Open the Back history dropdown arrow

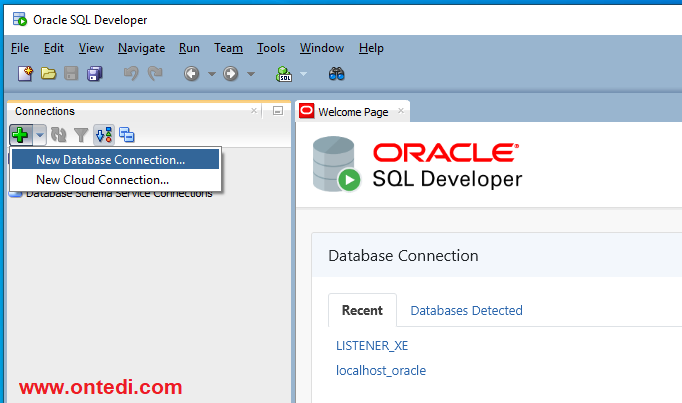pos(211,74)
